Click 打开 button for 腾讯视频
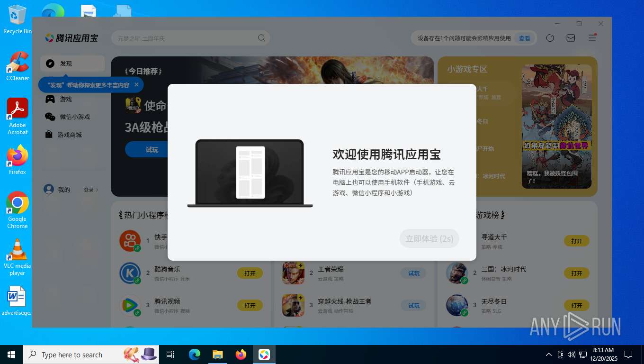The image size is (644, 364). (x=250, y=306)
